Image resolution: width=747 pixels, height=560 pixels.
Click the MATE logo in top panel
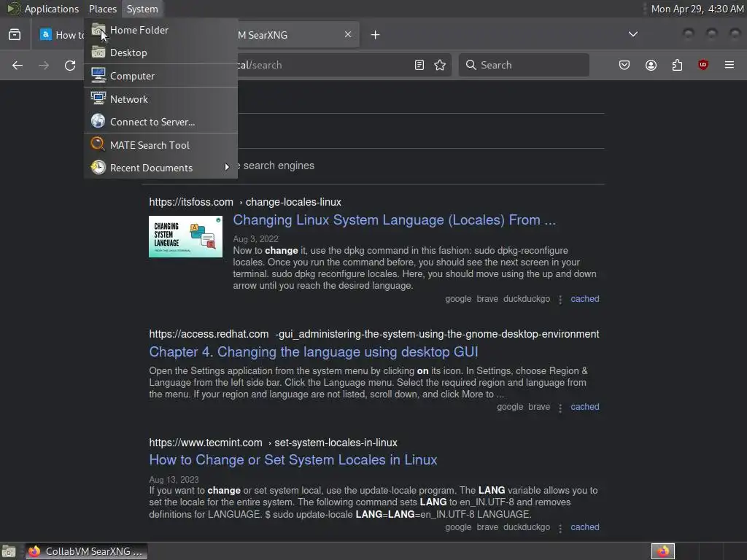(x=13, y=9)
